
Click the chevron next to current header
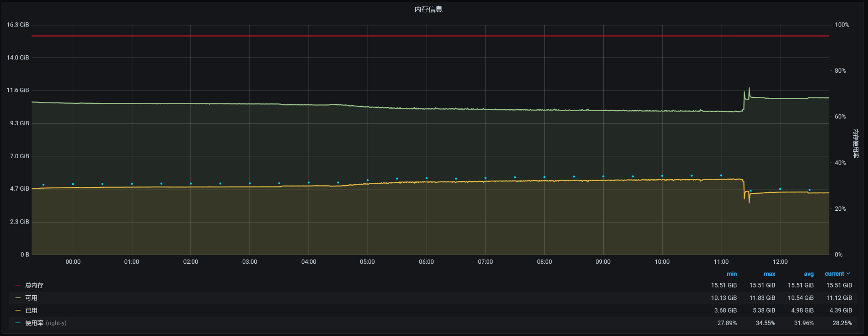[x=848, y=274]
